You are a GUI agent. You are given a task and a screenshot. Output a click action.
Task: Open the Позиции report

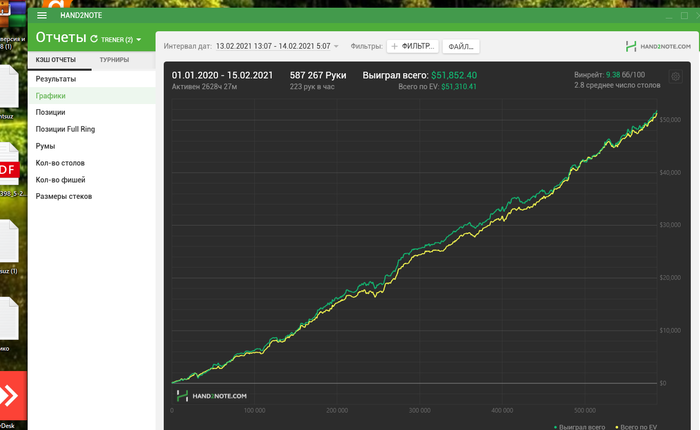point(92,113)
